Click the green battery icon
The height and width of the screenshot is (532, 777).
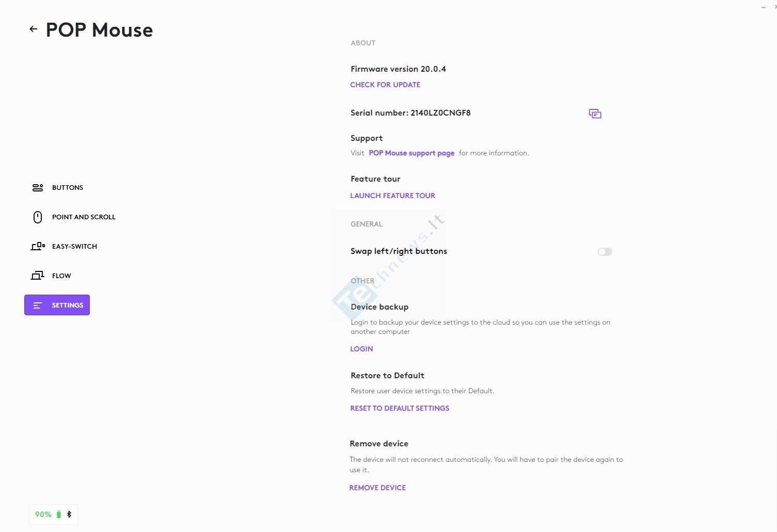[59, 514]
